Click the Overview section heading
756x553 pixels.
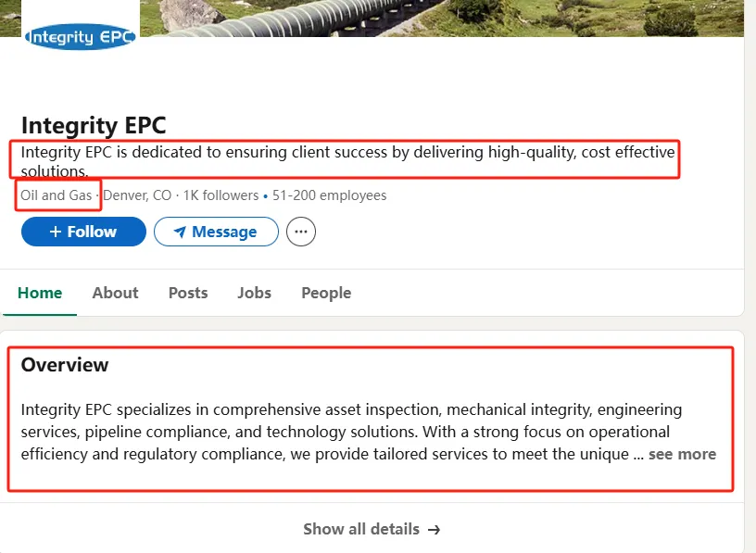pos(65,365)
